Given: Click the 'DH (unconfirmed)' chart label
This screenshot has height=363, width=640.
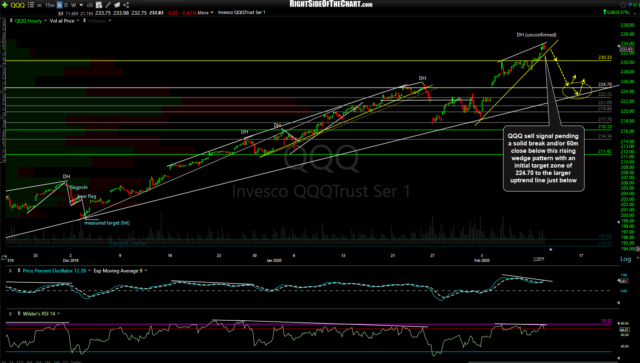Looking at the screenshot, I should [x=536, y=35].
